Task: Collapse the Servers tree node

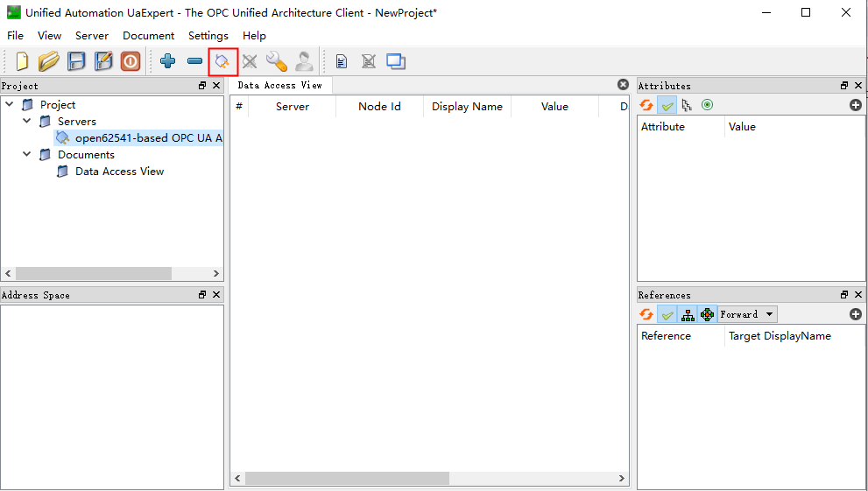Action: (27, 122)
